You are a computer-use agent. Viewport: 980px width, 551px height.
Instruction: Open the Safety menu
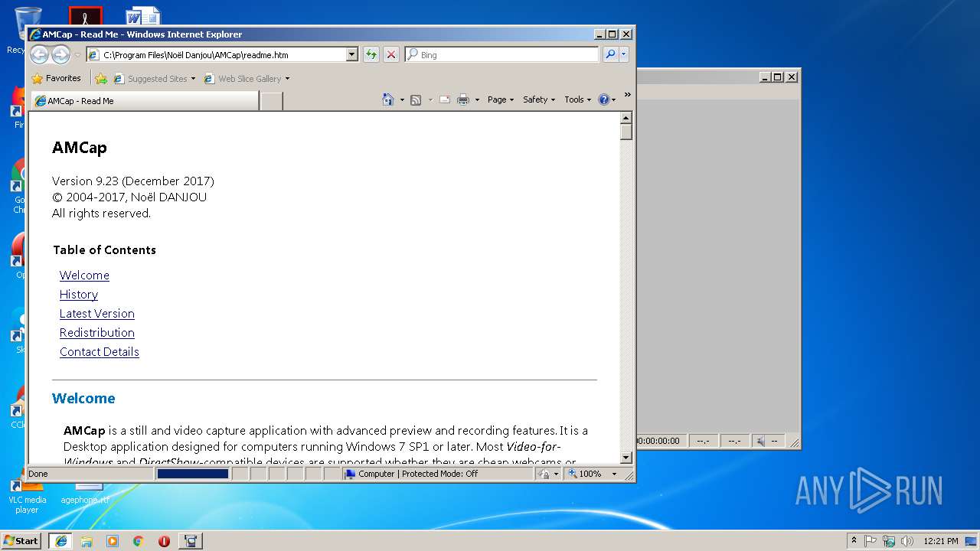point(539,99)
